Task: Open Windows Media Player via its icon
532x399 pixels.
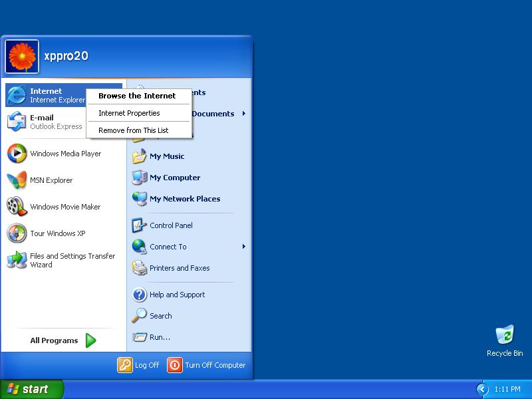Action: pos(17,154)
